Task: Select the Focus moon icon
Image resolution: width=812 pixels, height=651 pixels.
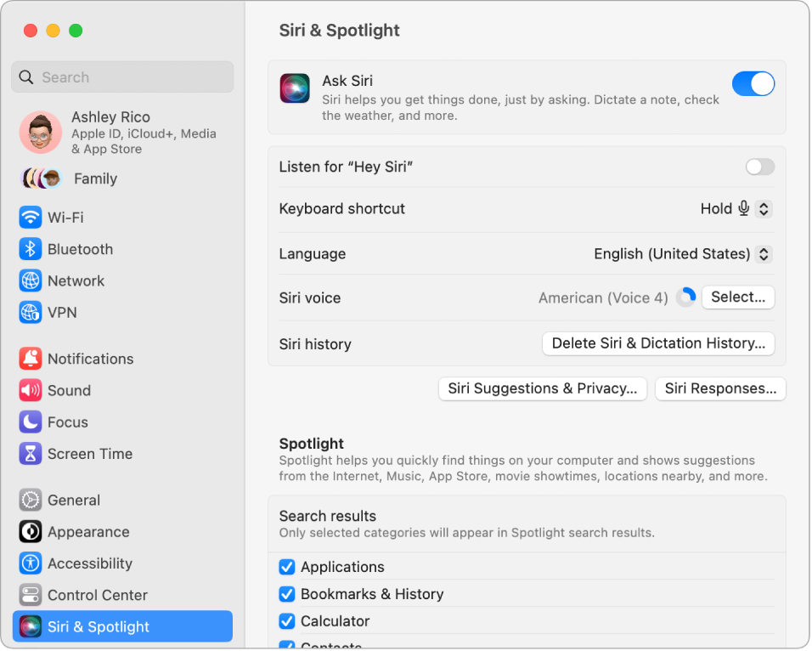Action: [x=29, y=422]
